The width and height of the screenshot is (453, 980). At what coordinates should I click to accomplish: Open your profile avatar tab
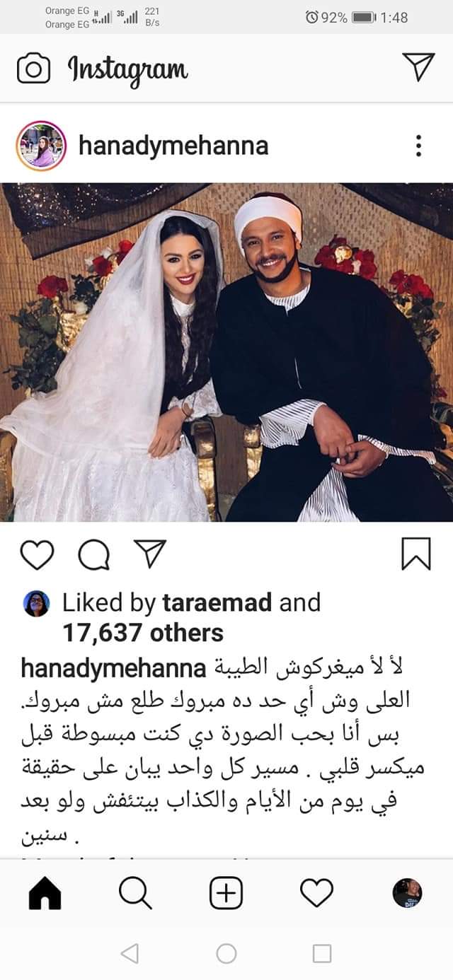tap(407, 894)
